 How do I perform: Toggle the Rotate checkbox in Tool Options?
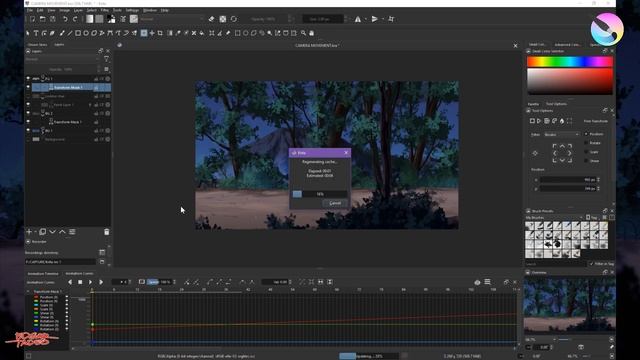587,143
